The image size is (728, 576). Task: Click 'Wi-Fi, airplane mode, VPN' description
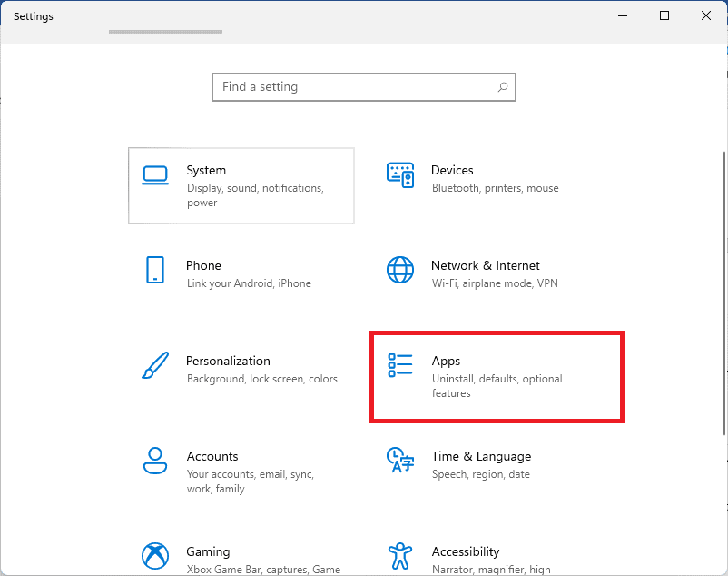(x=495, y=283)
